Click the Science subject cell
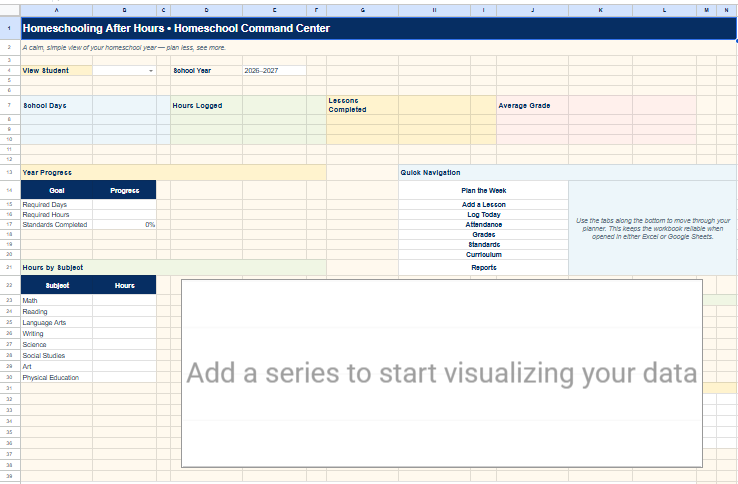Image resolution: width=738 pixels, height=484 pixels. [x=56, y=344]
